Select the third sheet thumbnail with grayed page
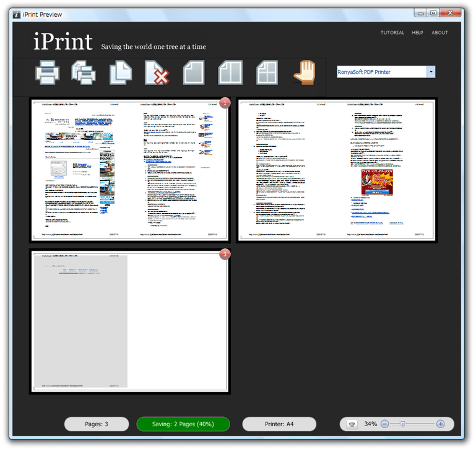Image resolution: width=476 pixels, height=451 pixels. coord(130,322)
